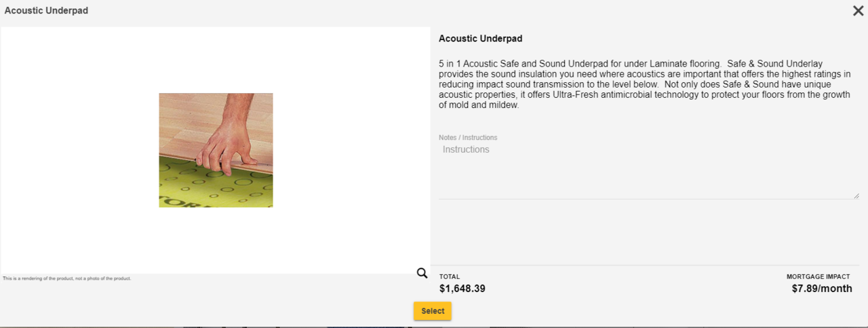This screenshot has width=868, height=328.
Task: Click the MORTGAGE IMPACT label
Action: pos(818,277)
